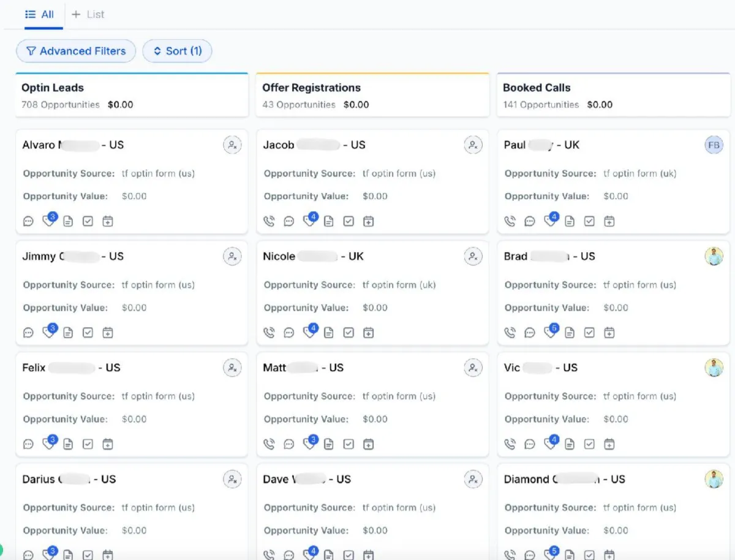The height and width of the screenshot is (560, 735).
Task: Open tasks icon on Paul's card
Action: click(589, 221)
